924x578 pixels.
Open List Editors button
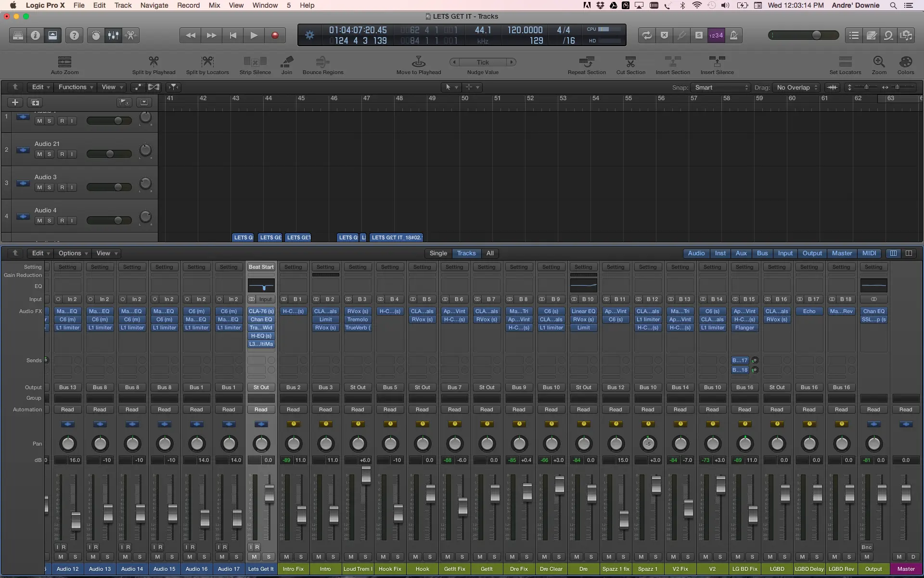pos(854,35)
